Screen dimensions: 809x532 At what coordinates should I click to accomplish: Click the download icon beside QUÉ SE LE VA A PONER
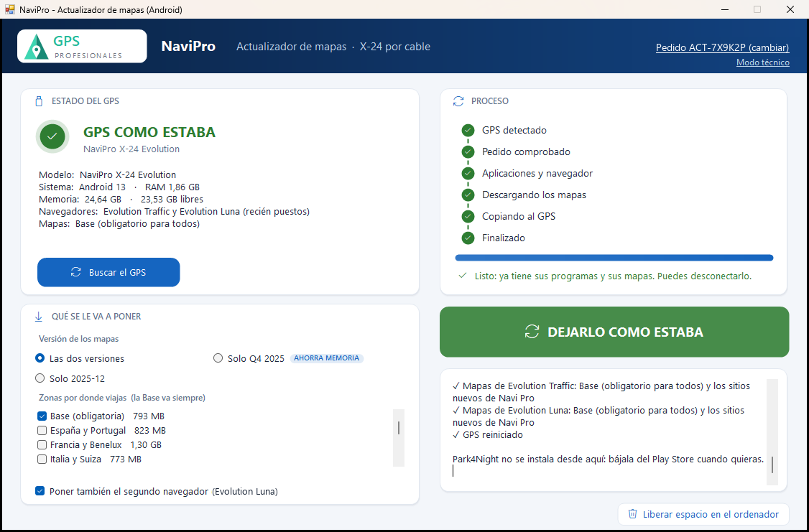pos(39,317)
